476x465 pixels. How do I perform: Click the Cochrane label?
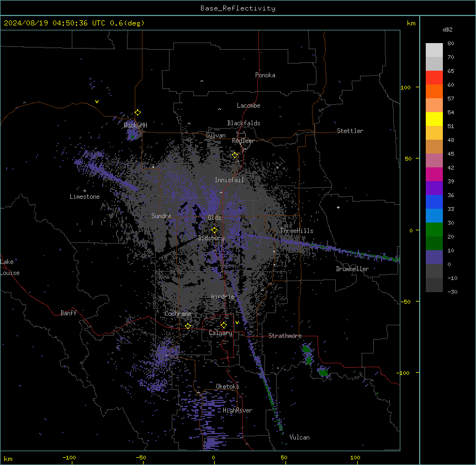tap(178, 314)
